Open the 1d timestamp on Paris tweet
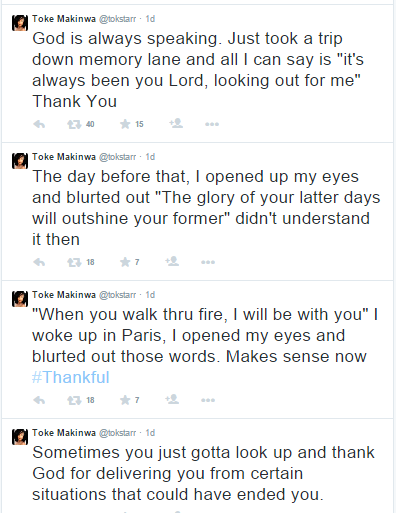This screenshot has height=513, width=396. tap(150, 295)
